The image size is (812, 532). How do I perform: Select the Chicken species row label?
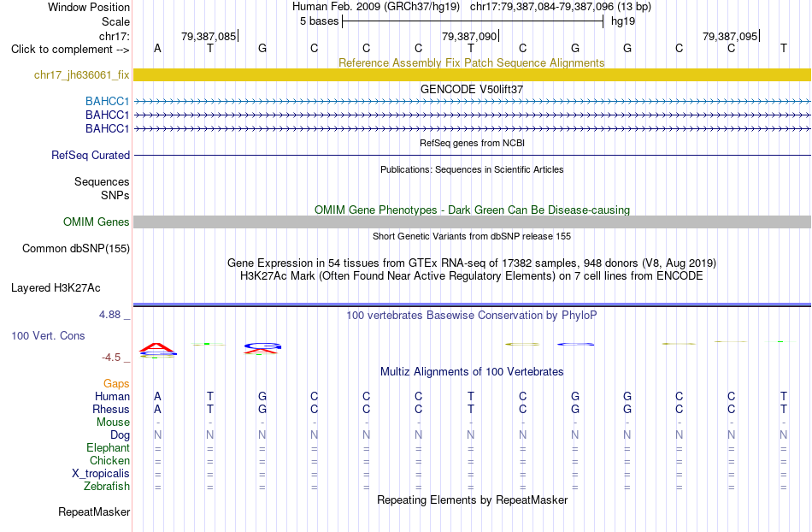coord(109,460)
